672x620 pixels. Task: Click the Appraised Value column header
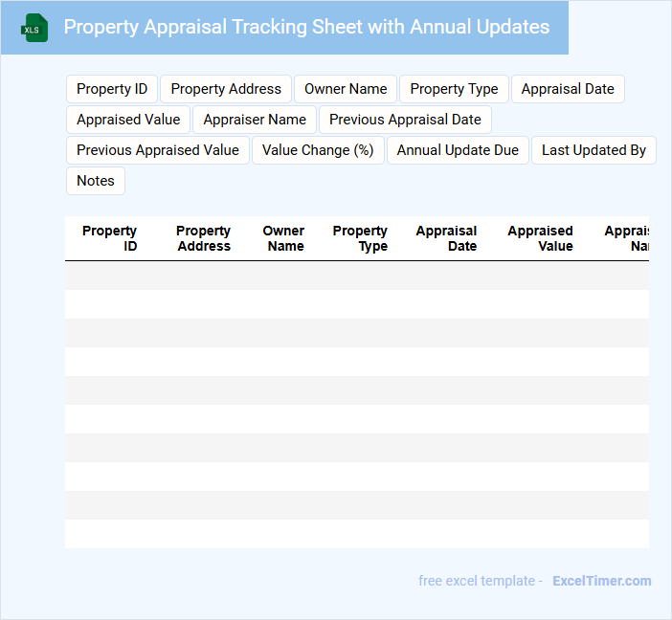[540, 238]
